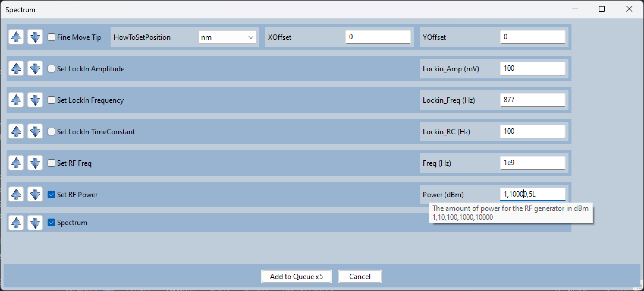
Task: Move Set LockIn Amplitude row down
Action: 35,69
